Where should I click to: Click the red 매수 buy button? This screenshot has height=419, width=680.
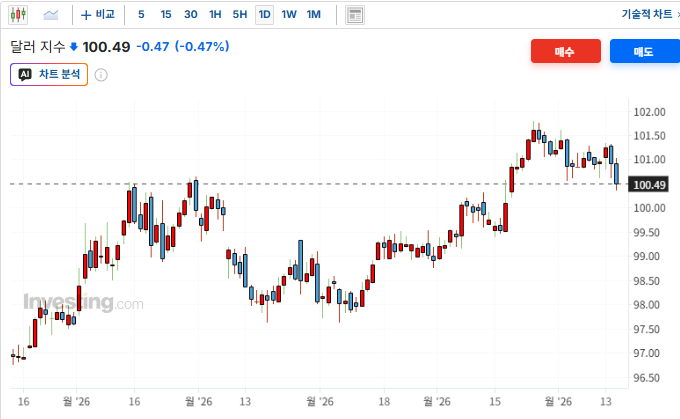pos(566,51)
